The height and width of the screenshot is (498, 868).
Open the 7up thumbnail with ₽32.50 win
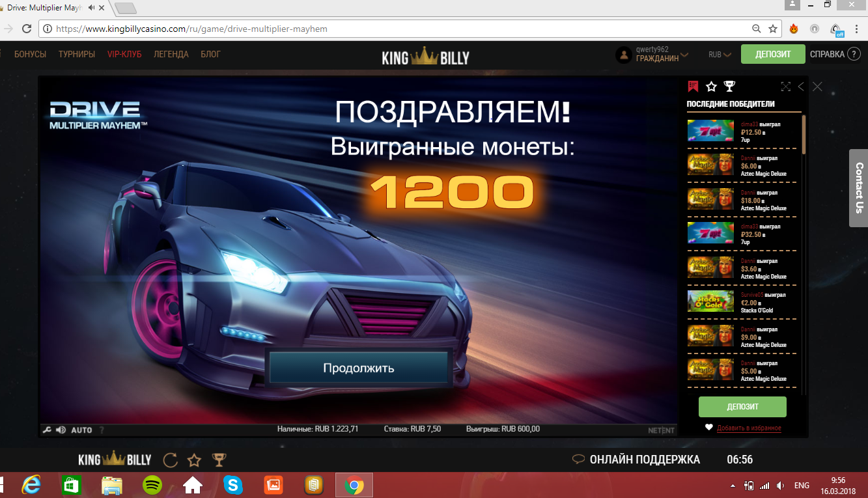[x=710, y=233]
